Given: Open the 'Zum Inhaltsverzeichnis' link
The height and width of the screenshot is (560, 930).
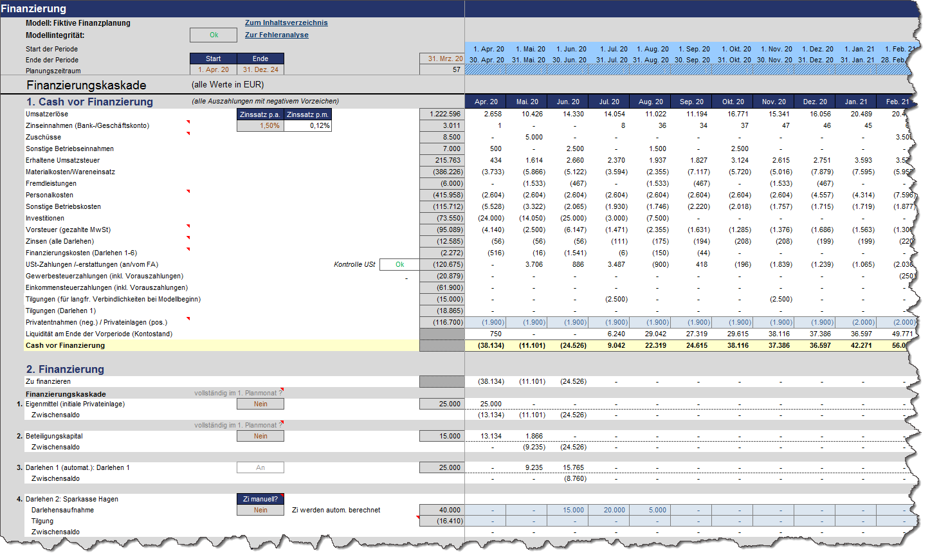Looking at the screenshot, I should click(286, 23).
